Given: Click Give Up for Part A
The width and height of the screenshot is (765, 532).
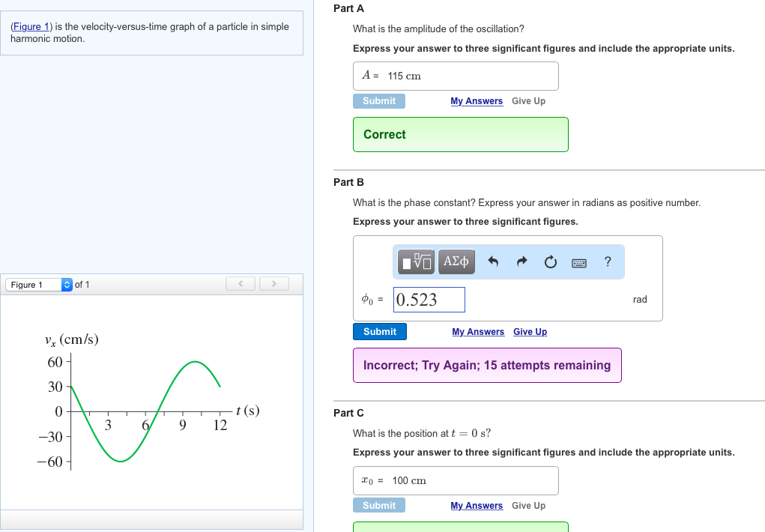Looking at the screenshot, I should point(528,100).
